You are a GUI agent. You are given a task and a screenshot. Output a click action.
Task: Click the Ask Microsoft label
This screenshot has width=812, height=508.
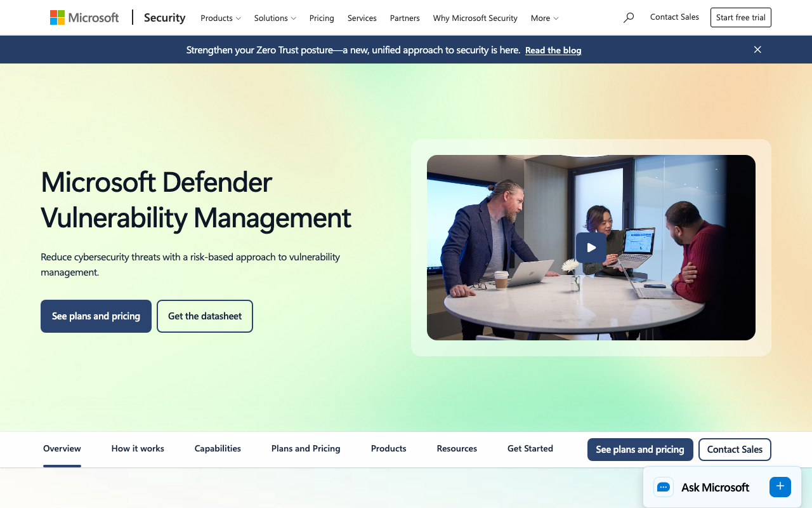click(715, 488)
